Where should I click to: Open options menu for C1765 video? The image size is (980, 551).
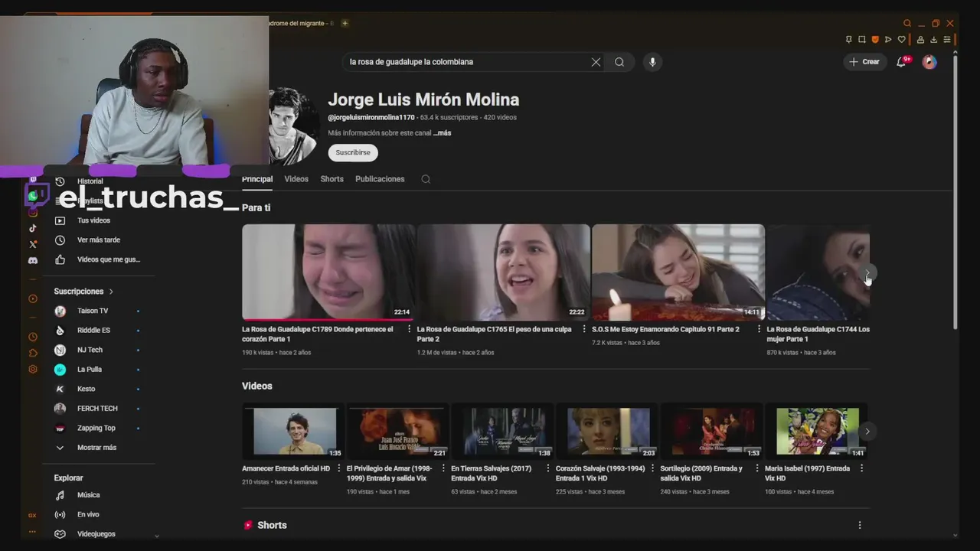584,329
